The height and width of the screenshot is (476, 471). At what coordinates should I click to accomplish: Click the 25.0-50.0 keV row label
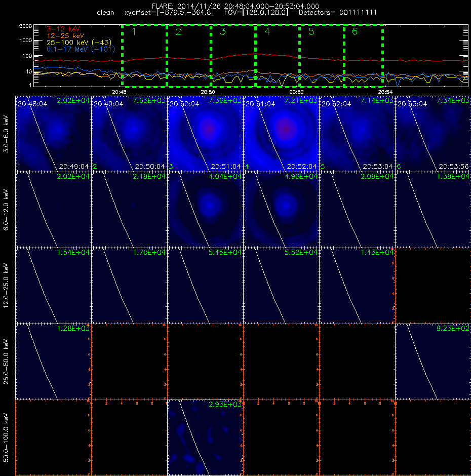6,362
